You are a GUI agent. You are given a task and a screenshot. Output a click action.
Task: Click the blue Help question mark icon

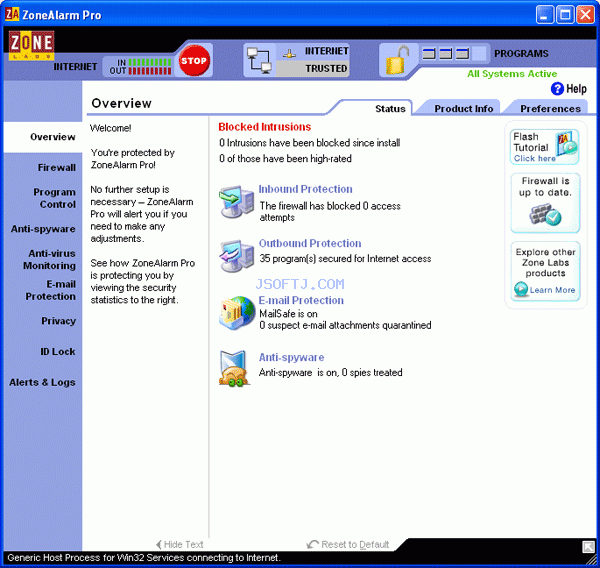[557, 89]
